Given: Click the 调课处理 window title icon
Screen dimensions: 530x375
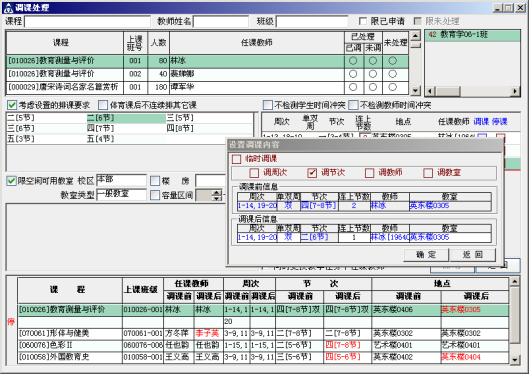Looking at the screenshot, I should pyautogui.click(x=8, y=7).
